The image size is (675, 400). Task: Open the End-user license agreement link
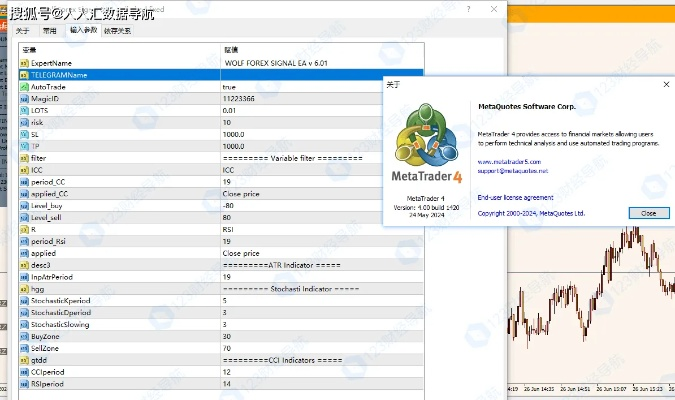coord(515,197)
